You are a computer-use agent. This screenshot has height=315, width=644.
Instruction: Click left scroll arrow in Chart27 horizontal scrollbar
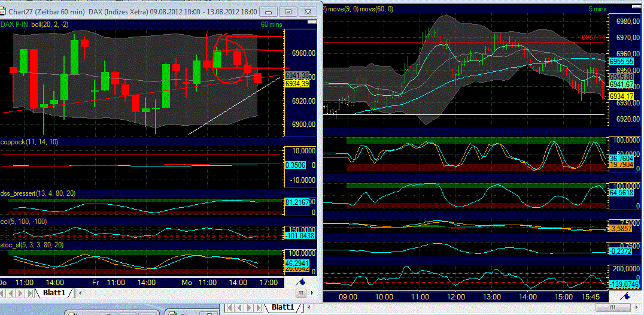tap(80, 293)
